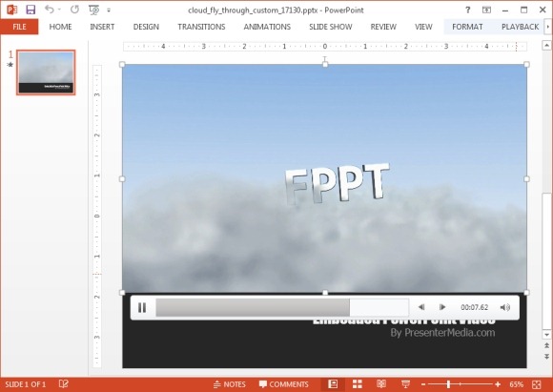
Task: Go to previous slide double-arrow button
Action: tap(546, 345)
